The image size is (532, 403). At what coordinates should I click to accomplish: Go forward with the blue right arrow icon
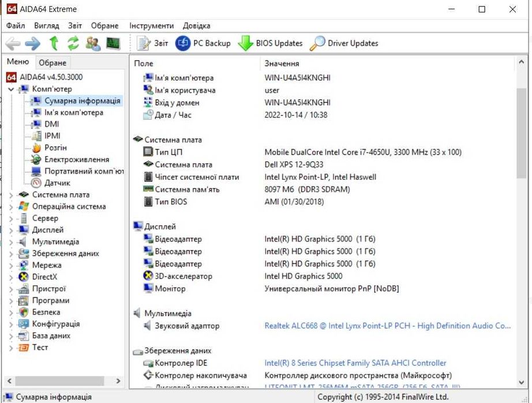click(33, 43)
